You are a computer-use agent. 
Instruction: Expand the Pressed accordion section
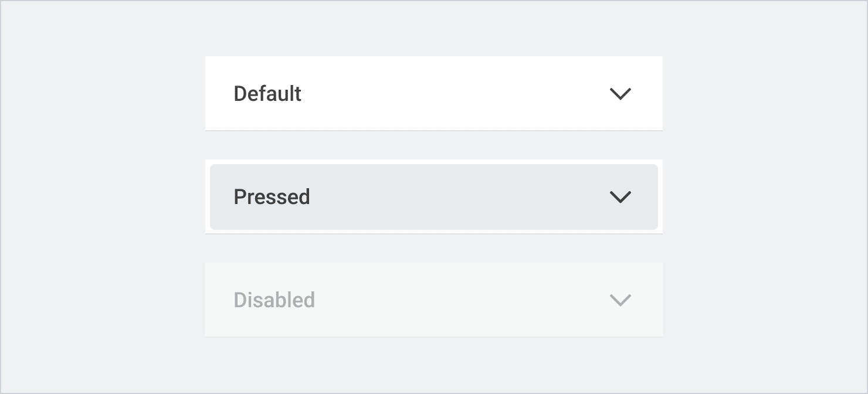(434, 197)
